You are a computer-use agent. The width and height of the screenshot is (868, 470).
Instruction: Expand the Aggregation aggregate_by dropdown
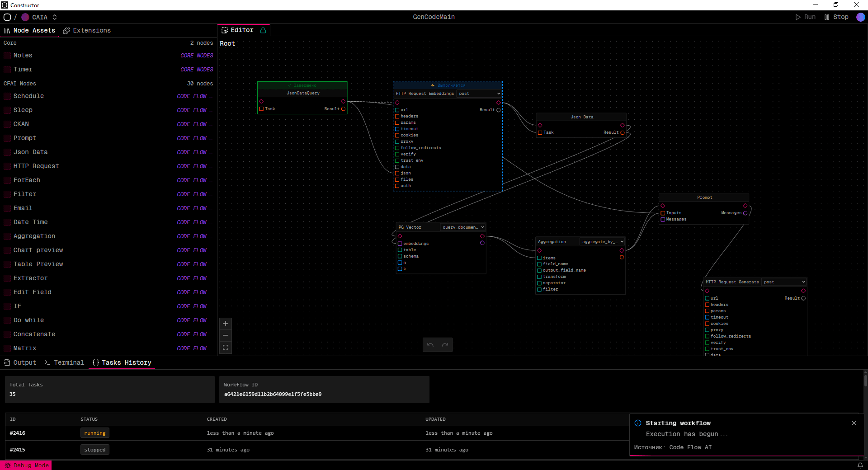(x=602, y=242)
